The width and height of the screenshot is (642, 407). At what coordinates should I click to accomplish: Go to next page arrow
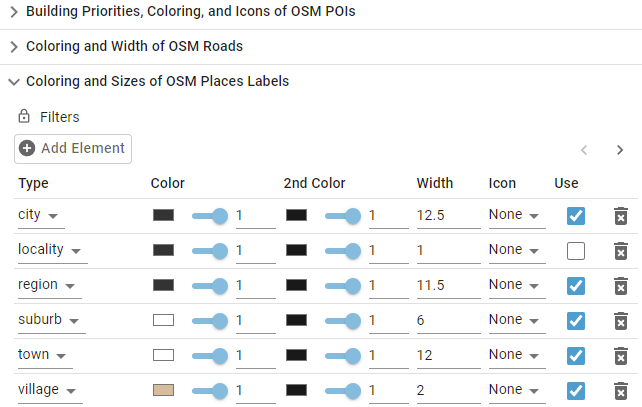click(620, 150)
